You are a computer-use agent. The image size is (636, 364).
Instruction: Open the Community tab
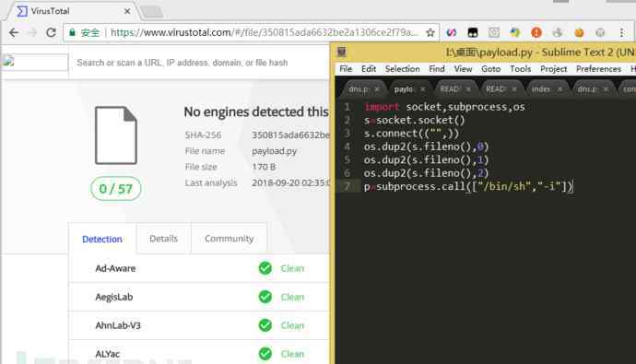[230, 239]
